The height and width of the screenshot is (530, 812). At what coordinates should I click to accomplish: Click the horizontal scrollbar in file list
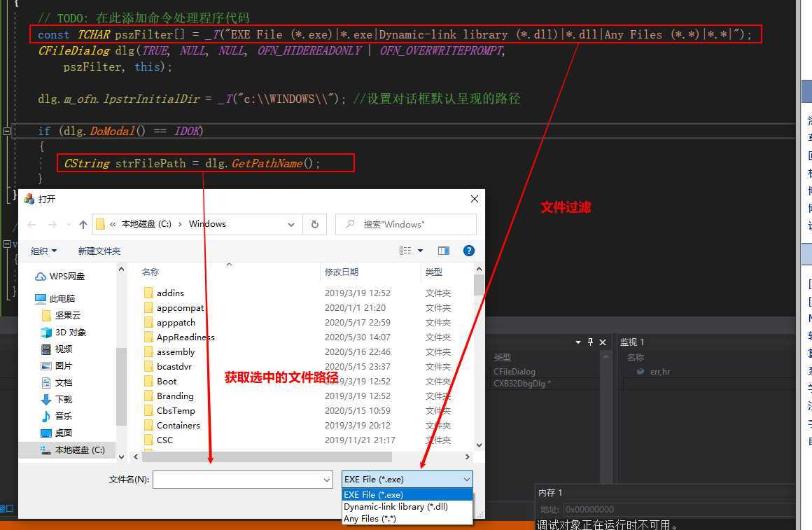(267, 457)
